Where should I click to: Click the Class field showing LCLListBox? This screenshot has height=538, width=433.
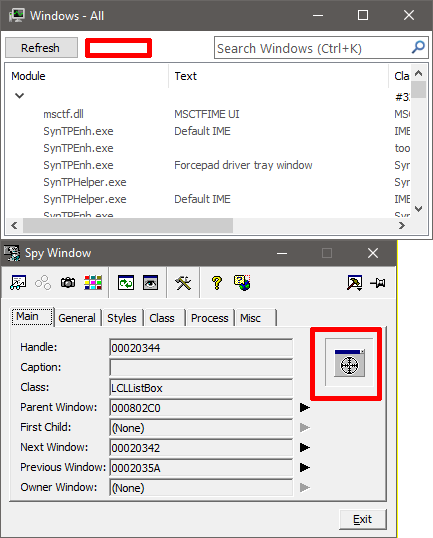pyautogui.click(x=201, y=388)
